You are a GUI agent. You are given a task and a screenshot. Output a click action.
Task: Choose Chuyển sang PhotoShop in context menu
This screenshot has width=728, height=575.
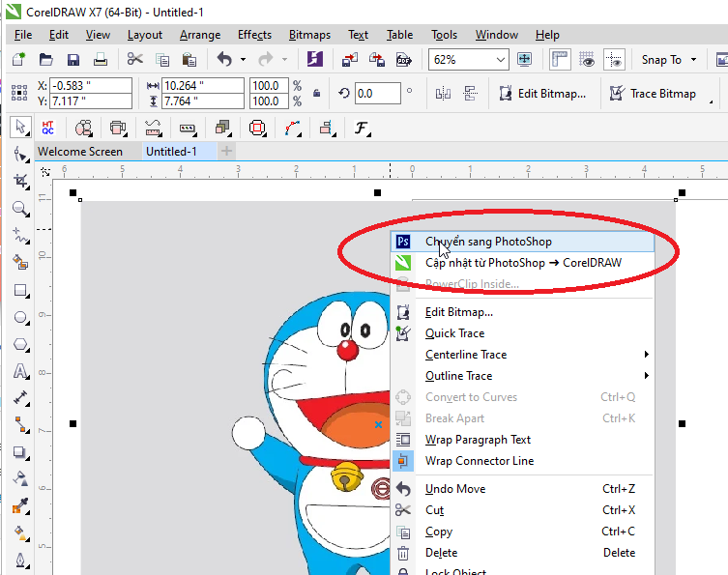tap(523, 242)
